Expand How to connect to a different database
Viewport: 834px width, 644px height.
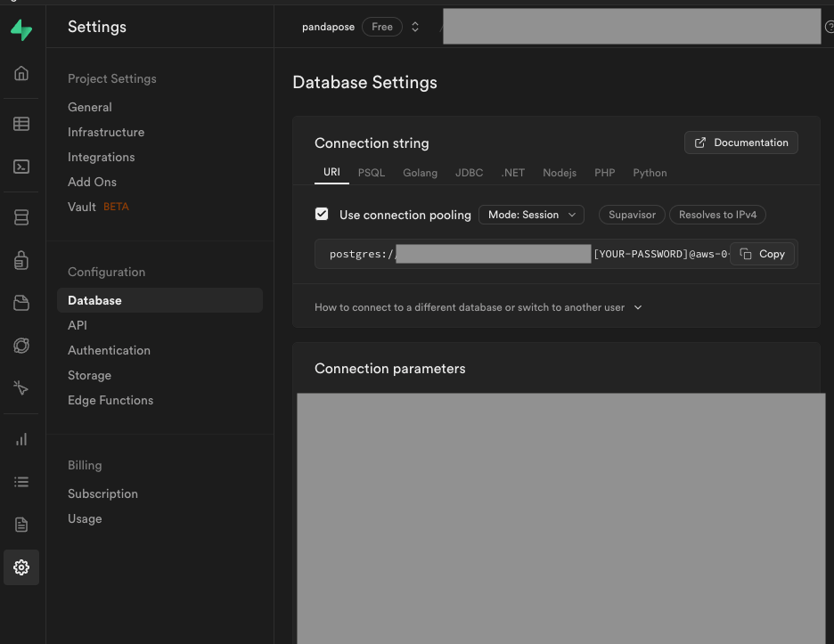[x=478, y=307]
